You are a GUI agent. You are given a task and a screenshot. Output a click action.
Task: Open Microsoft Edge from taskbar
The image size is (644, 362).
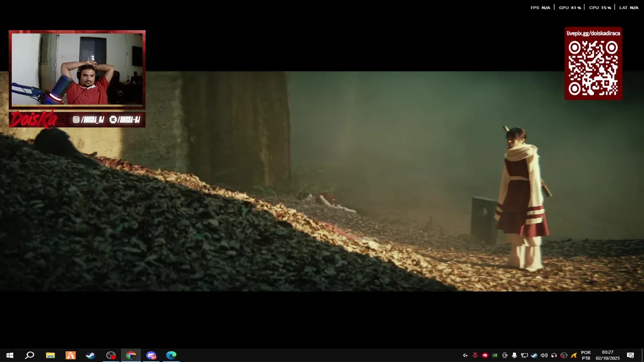pyautogui.click(x=171, y=355)
